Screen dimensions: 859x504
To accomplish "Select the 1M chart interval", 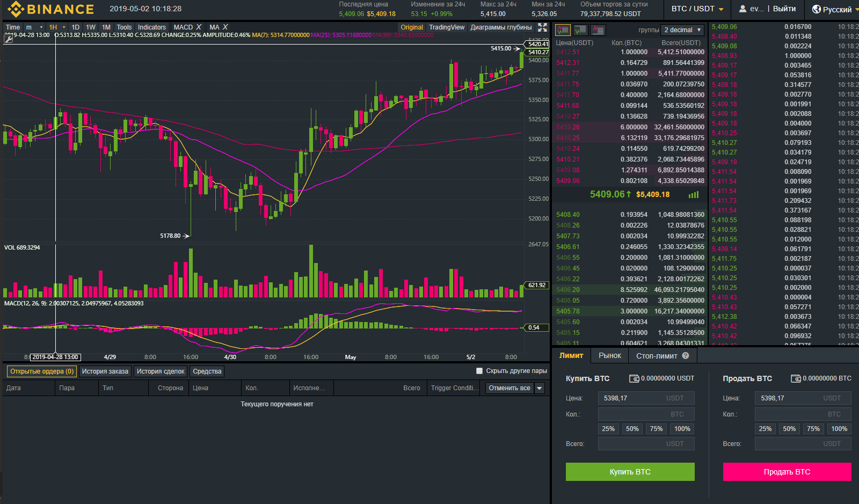I will coord(106,27).
